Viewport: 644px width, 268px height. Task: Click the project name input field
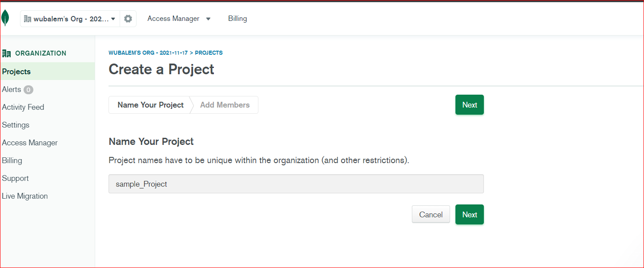tap(296, 184)
